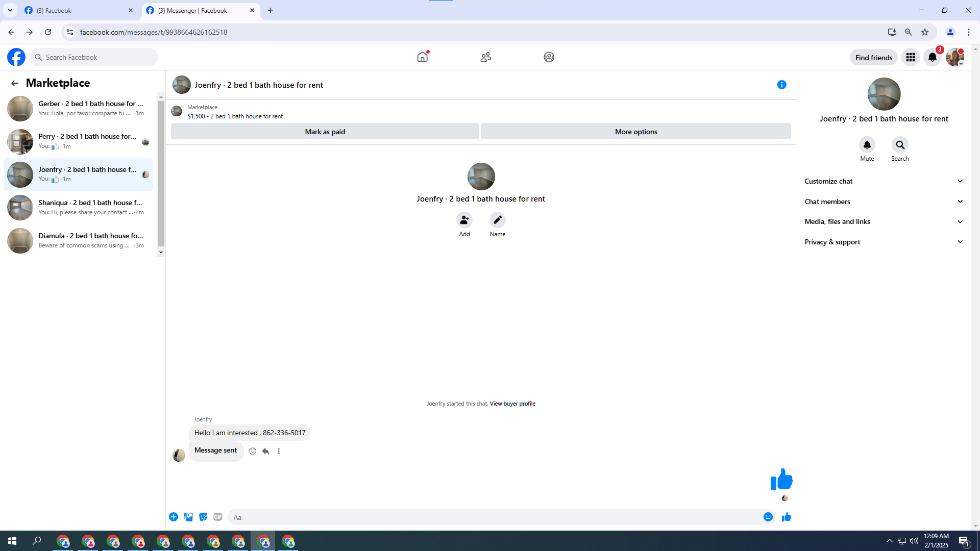The height and width of the screenshot is (551, 980).
Task: Choose a GIF in composer
Action: click(x=218, y=517)
